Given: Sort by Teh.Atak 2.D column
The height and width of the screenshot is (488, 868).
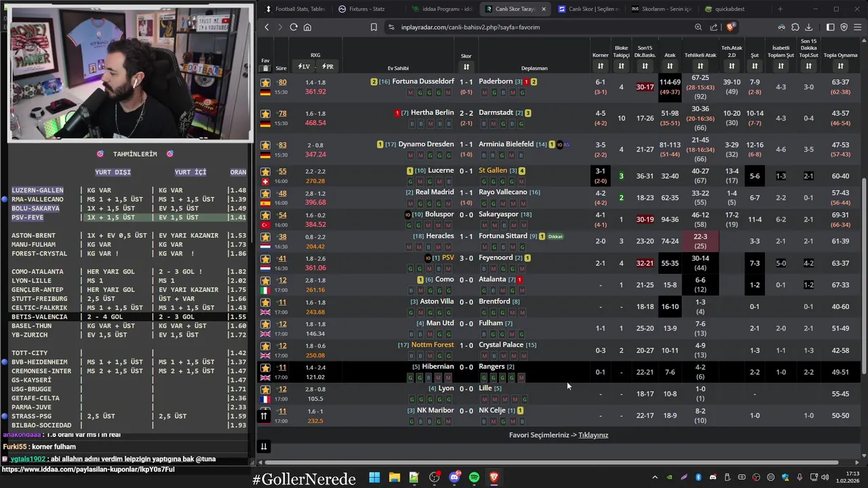Looking at the screenshot, I should pos(732,66).
